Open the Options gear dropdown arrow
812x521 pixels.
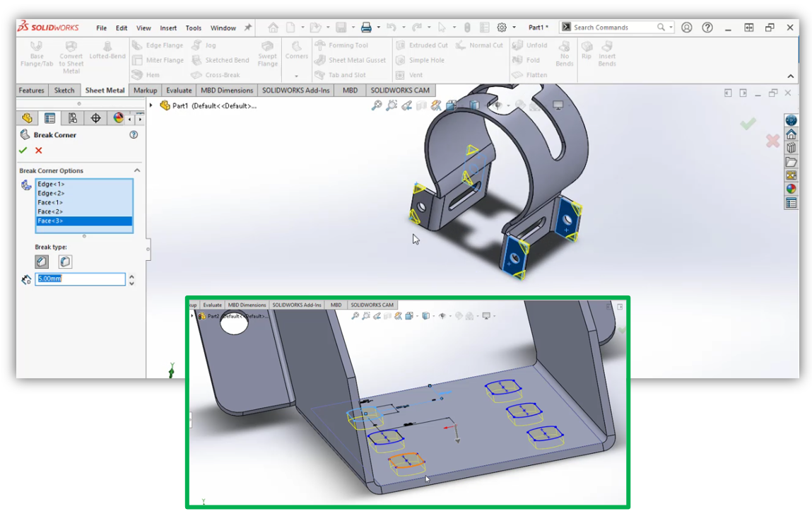pos(514,28)
